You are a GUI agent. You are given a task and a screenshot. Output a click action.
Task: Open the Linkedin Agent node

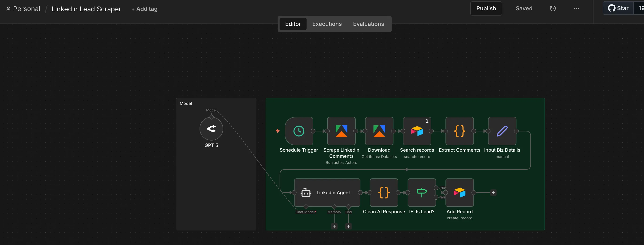tap(327, 193)
